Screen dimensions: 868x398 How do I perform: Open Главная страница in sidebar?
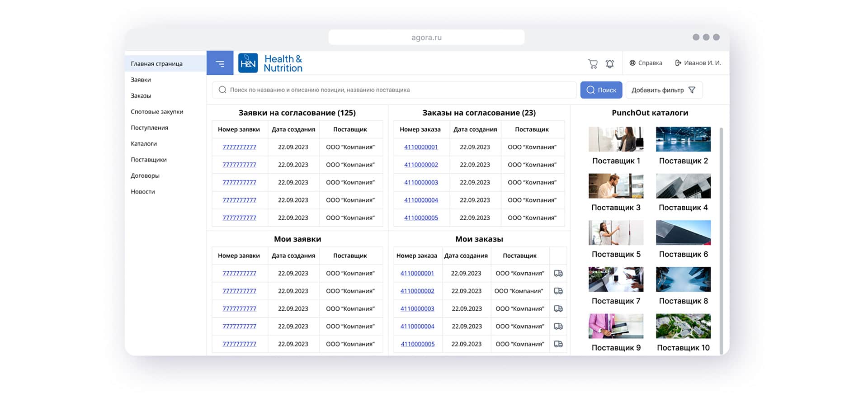tap(165, 64)
